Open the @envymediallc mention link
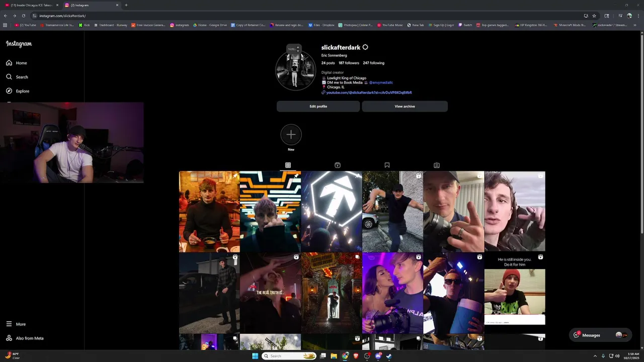 [381, 82]
